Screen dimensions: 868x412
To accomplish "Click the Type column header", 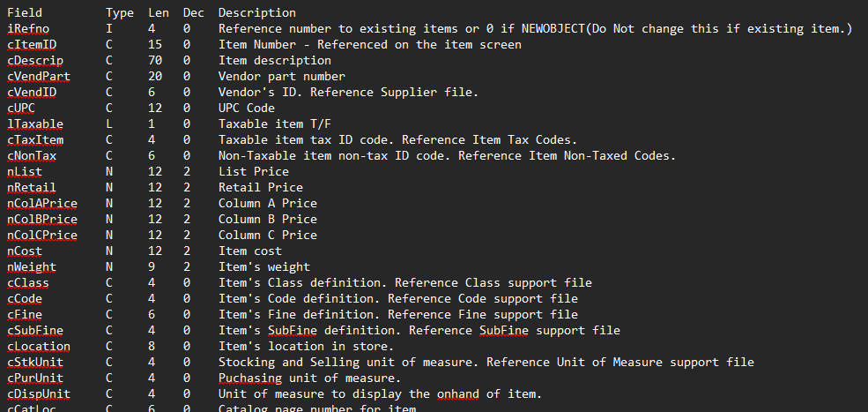I will tap(120, 12).
